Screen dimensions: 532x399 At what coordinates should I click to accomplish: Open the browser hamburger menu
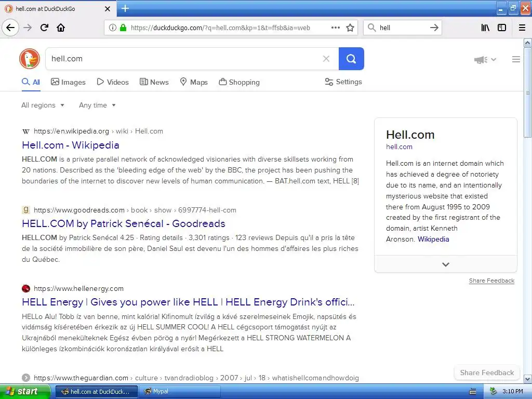pos(522,28)
